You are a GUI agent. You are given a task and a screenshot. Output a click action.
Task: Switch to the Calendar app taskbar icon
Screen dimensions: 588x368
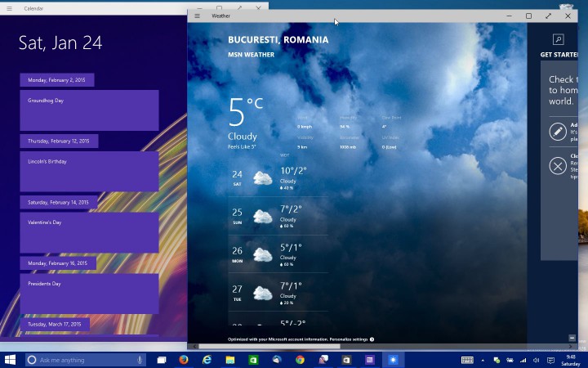[x=370, y=360]
